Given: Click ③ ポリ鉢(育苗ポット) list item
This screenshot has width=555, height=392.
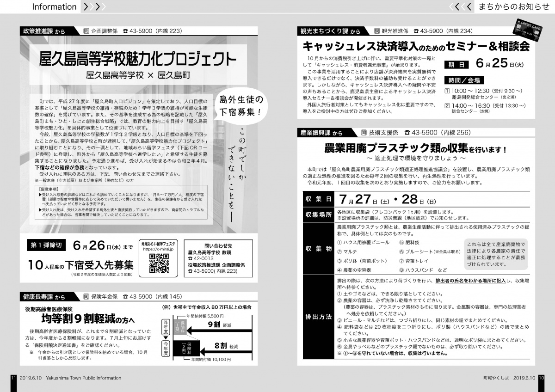Looking at the screenshot, I should 363,261.
